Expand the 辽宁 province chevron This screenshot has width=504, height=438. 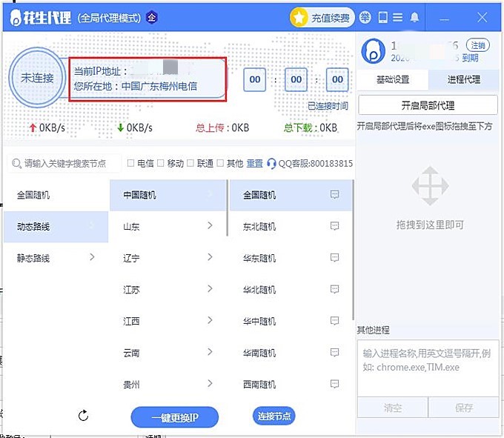(x=210, y=257)
